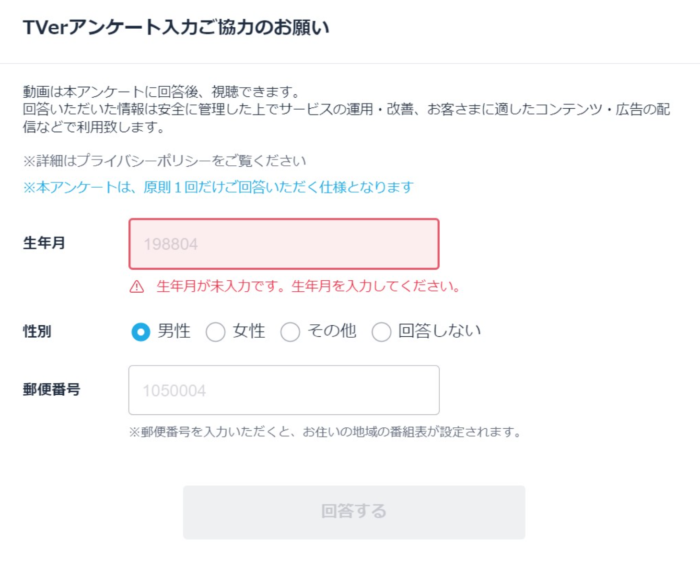The width and height of the screenshot is (700, 572).
Task: Focus the 生年月 birth date input field
Action: 283,244
